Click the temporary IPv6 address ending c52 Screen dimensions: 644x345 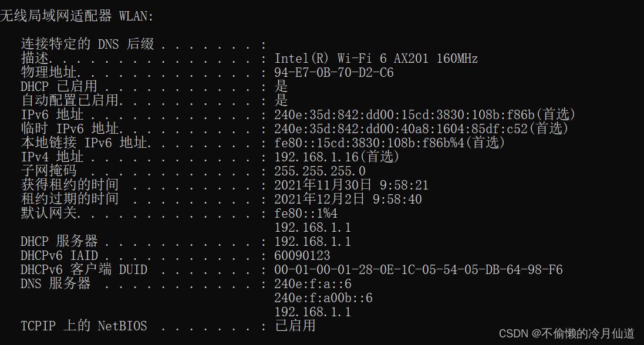click(x=421, y=129)
